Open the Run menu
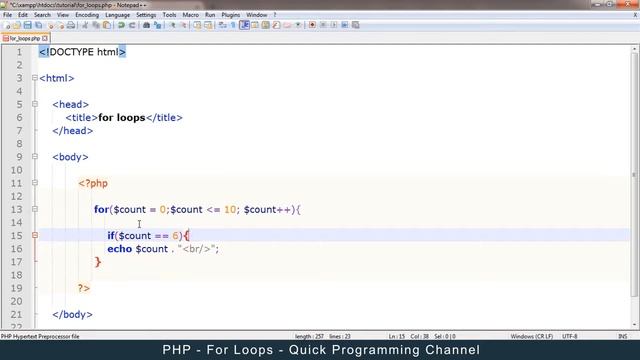Screen dimensions: 640x360 210,15
